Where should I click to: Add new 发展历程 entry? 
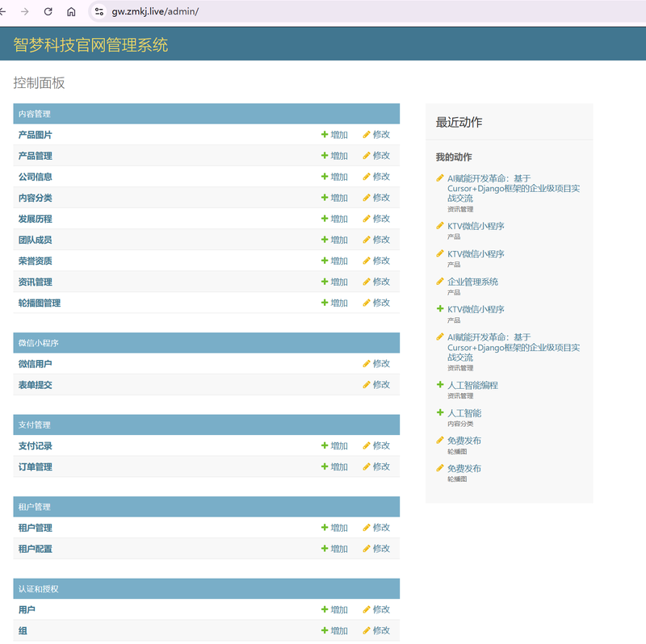(x=334, y=219)
